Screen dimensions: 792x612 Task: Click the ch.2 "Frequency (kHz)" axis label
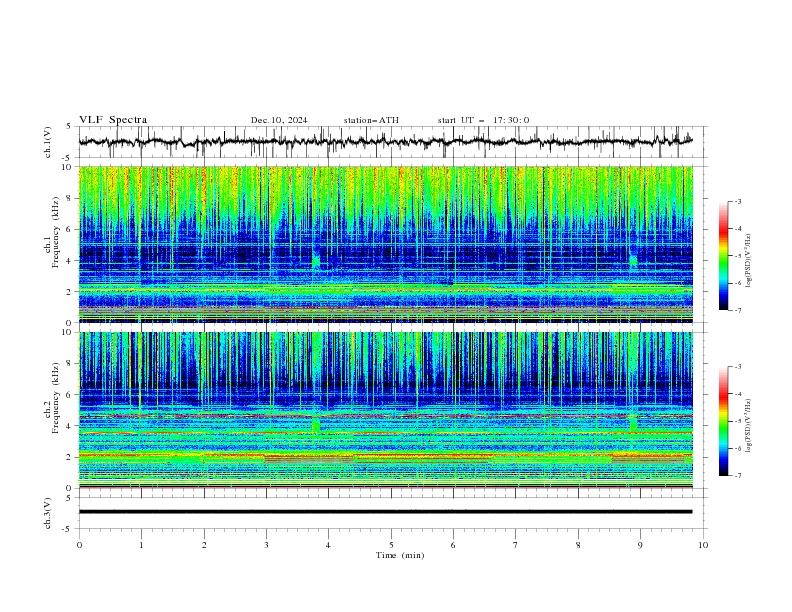click(56, 398)
